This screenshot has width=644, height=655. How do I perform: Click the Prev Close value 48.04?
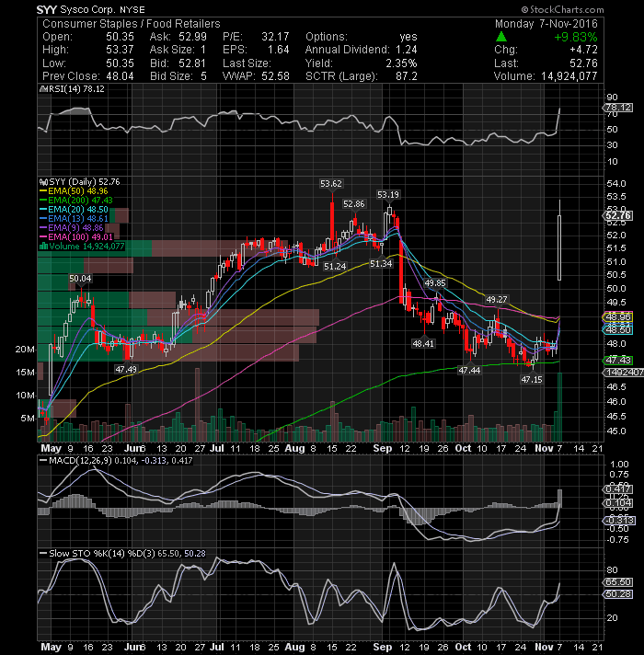coord(120,76)
